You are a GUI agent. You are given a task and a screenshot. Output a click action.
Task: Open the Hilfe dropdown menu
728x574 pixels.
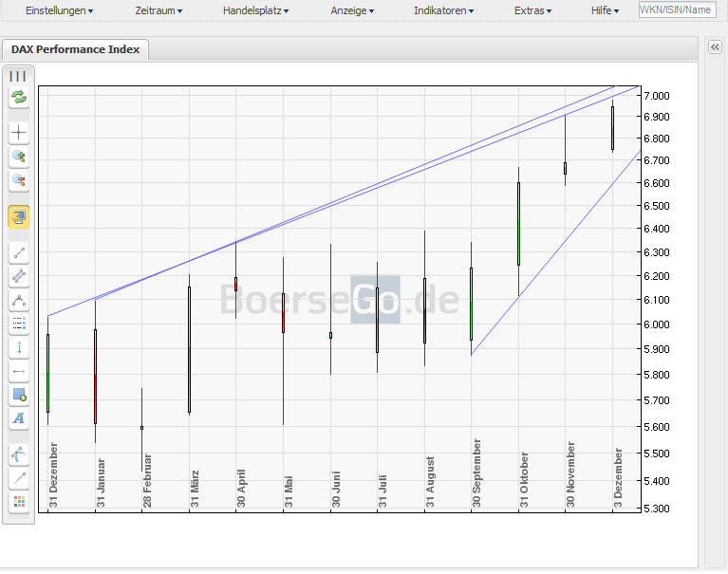(605, 10)
